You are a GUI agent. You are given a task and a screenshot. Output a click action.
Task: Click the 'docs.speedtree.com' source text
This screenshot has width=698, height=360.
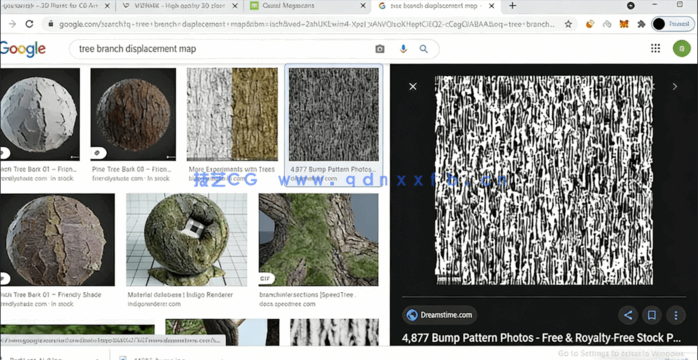click(x=287, y=304)
